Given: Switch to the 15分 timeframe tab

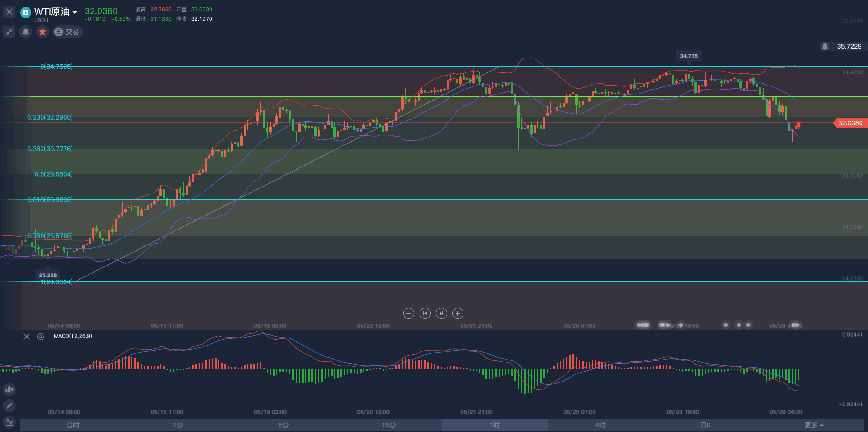Looking at the screenshot, I should click(389, 425).
